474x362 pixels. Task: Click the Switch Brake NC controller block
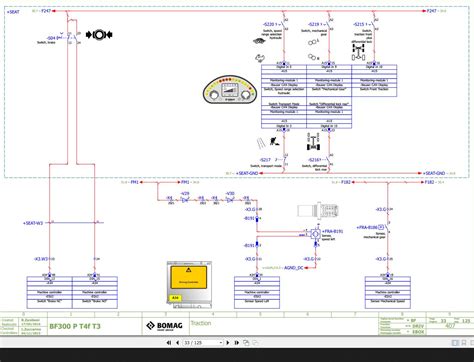(49, 292)
